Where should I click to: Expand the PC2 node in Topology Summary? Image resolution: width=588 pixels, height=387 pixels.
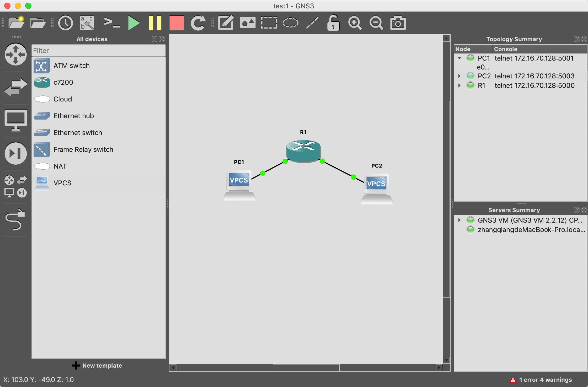click(459, 76)
